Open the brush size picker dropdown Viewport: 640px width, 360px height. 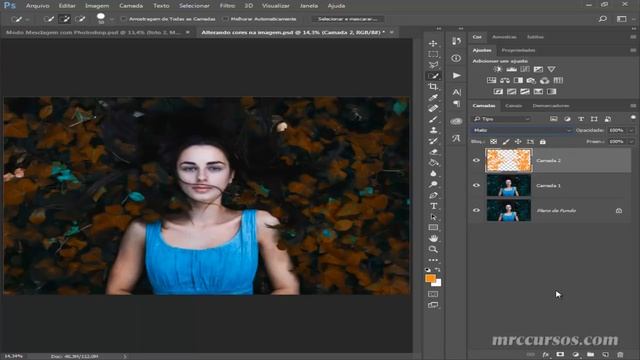[111, 19]
